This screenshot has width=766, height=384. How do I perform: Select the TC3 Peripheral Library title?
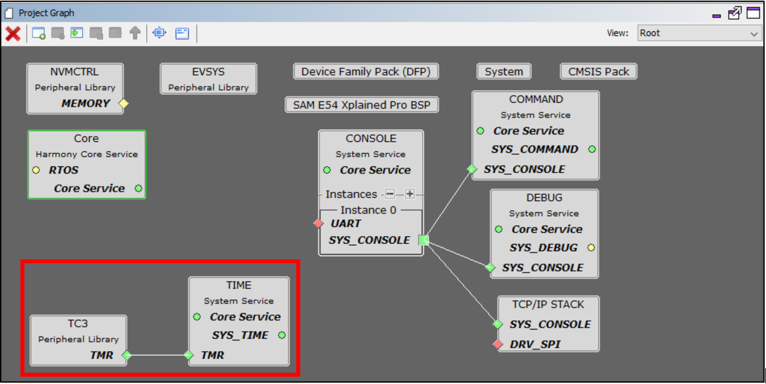click(x=78, y=324)
